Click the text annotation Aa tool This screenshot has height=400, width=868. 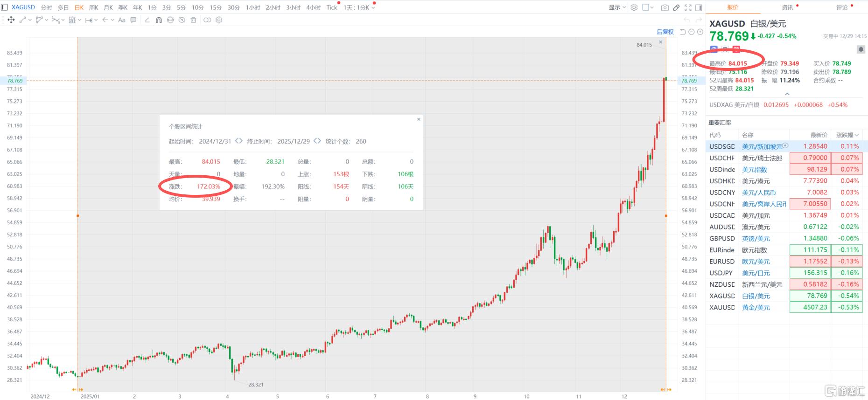[121, 20]
